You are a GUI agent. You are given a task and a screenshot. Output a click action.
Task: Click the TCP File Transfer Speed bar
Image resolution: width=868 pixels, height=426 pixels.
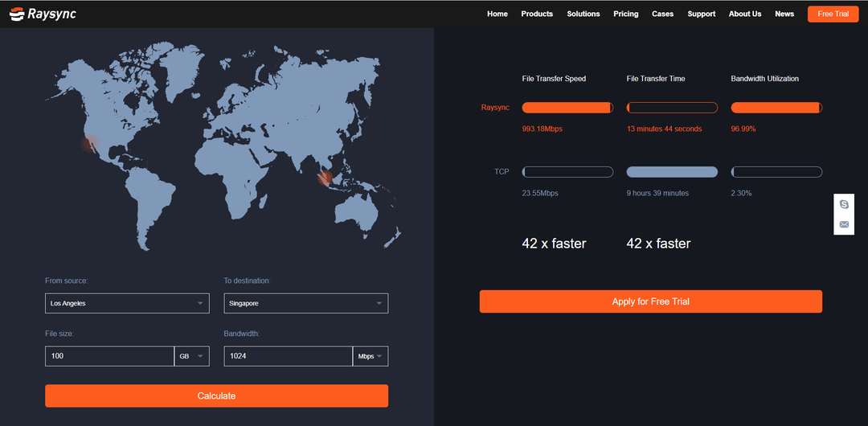click(567, 172)
